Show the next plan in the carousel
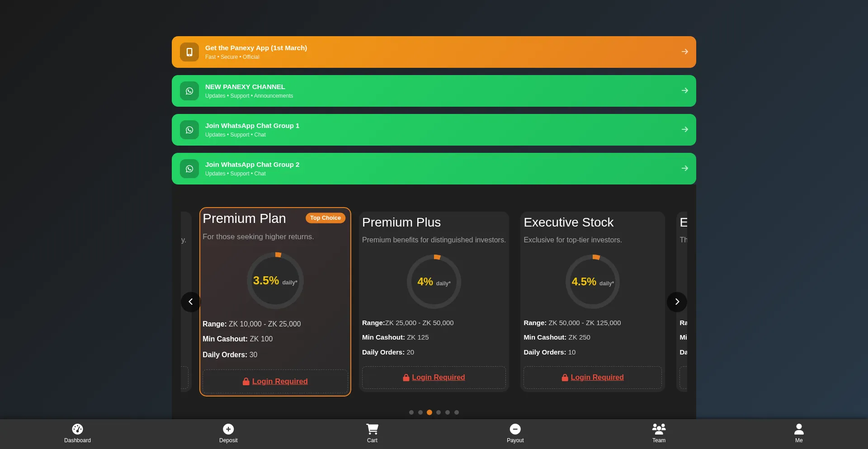This screenshot has width=868, height=449. click(x=677, y=302)
